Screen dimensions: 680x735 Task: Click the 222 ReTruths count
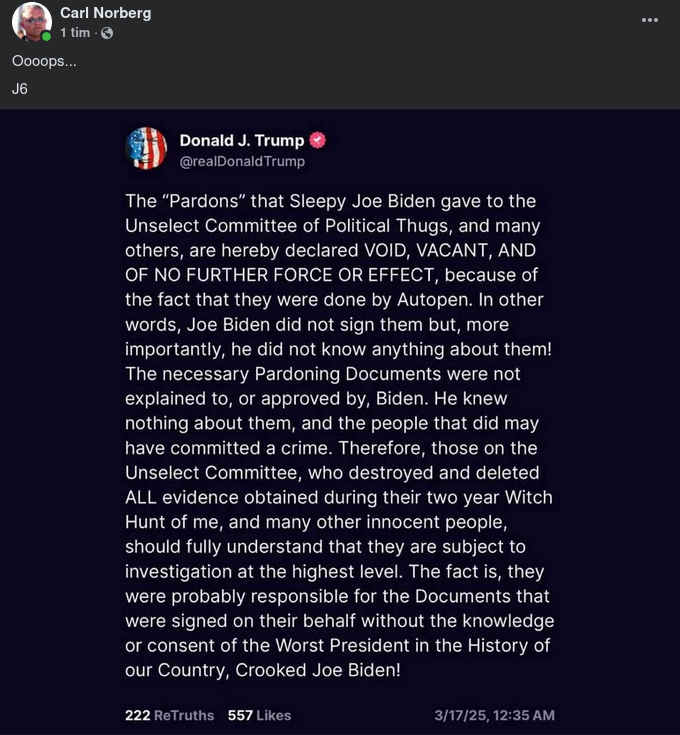[169, 715]
